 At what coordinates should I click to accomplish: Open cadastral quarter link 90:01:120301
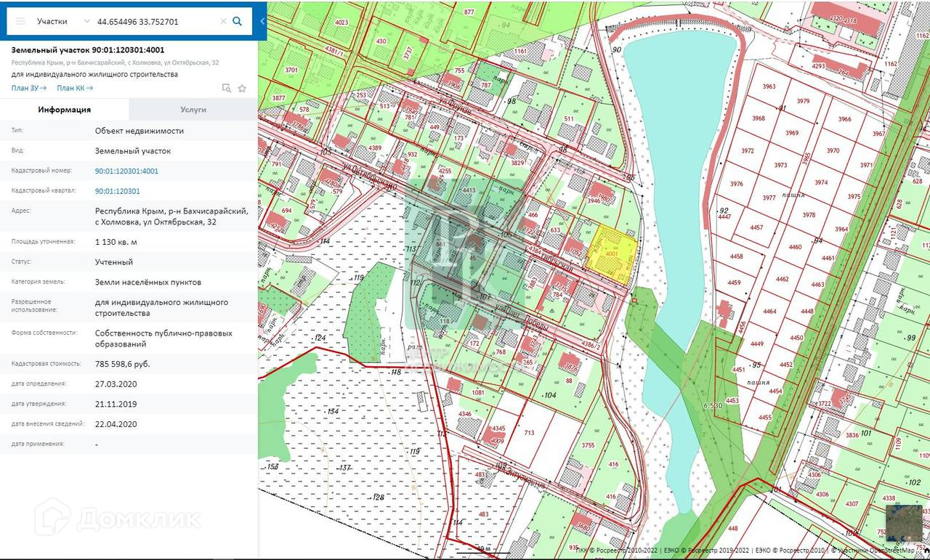117,191
